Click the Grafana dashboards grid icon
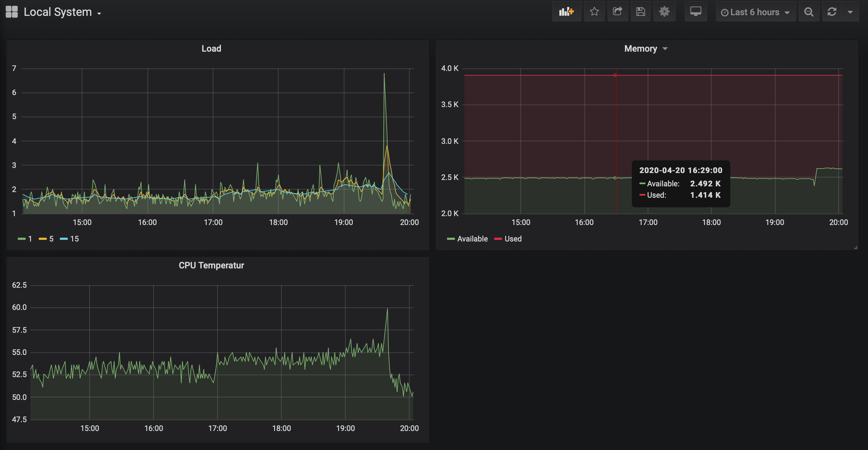 [x=12, y=12]
